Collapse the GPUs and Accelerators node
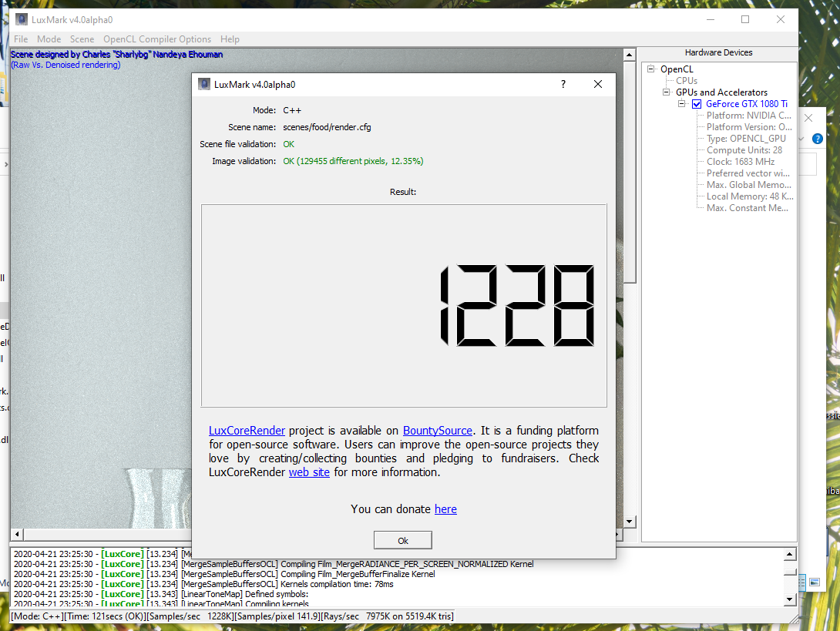 click(666, 92)
